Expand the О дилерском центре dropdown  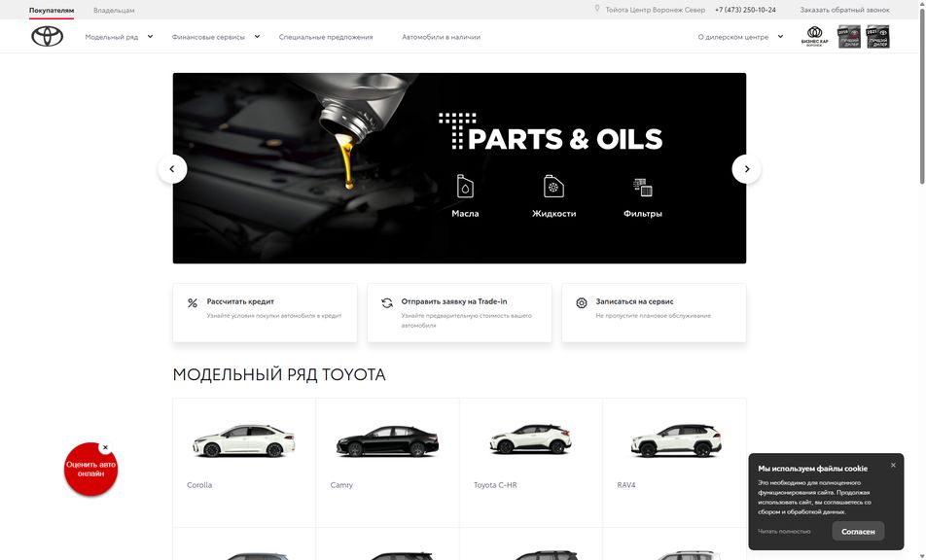(740, 37)
